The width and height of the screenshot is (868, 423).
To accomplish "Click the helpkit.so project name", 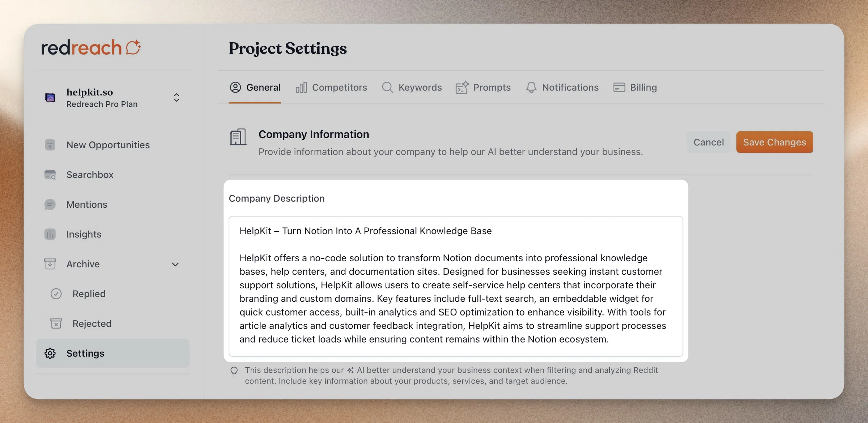I will click(90, 92).
